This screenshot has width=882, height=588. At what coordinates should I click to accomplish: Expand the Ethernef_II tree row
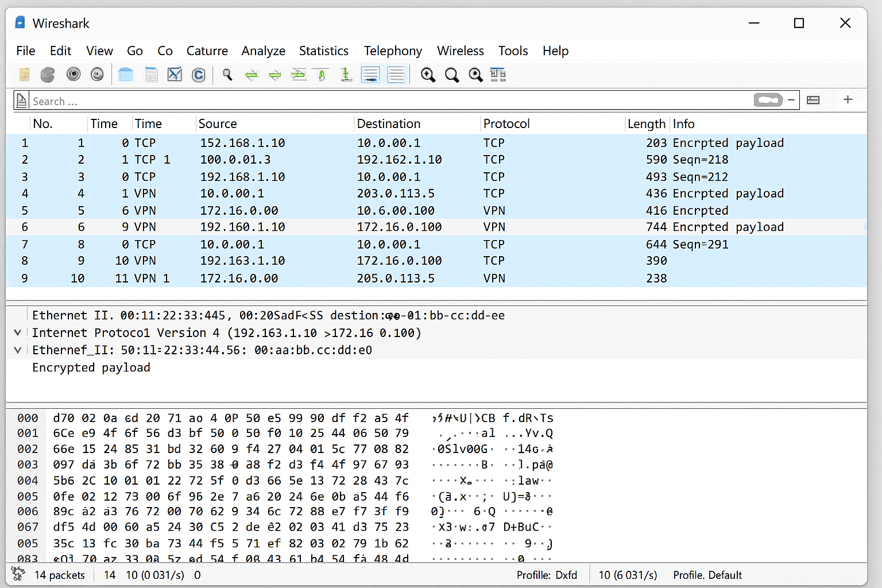point(18,350)
